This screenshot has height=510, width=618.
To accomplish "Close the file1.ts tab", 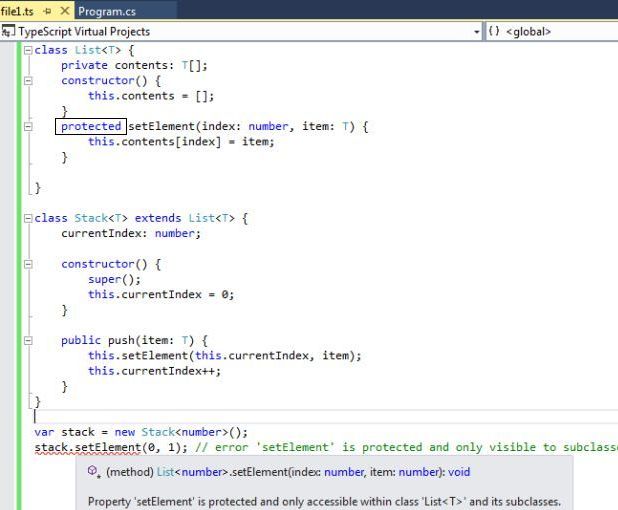I will pos(65,11).
